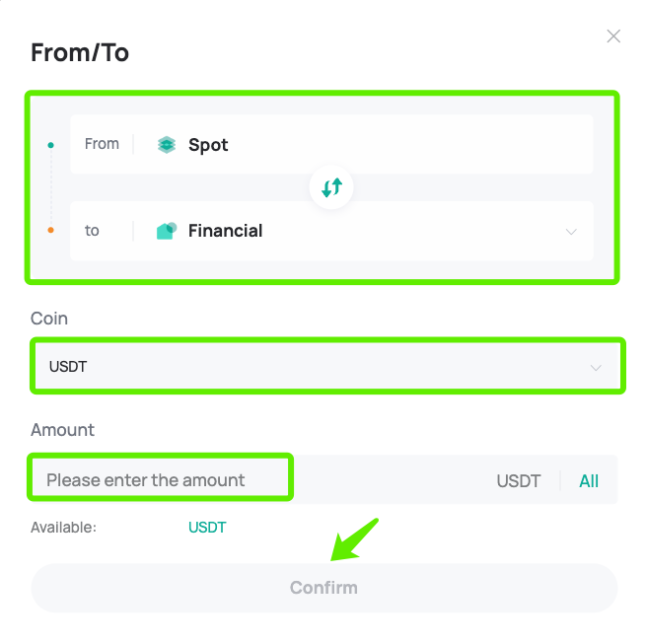The image size is (646, 644).
Task: Focus the 'Please enter the amount' field
Action: coord(160,480)
